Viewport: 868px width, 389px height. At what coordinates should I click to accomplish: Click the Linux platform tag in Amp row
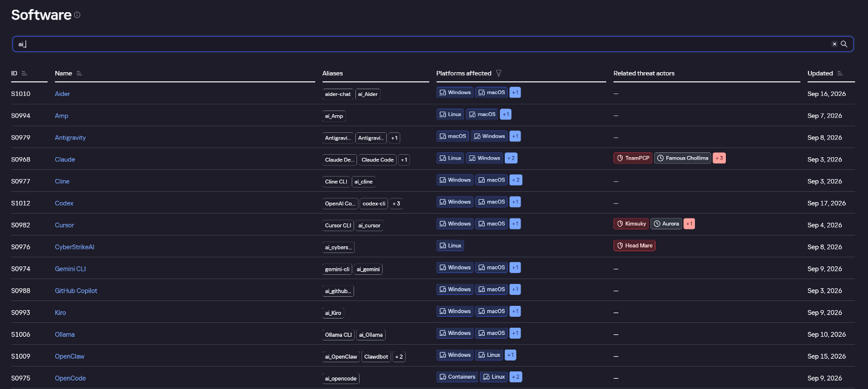point(450,114)
